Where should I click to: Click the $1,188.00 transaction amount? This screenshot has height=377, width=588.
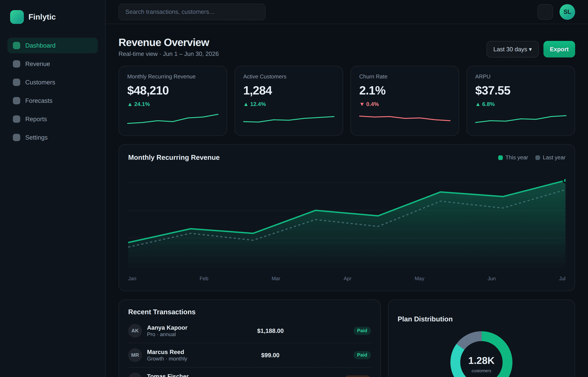click(x=270, y=331)
